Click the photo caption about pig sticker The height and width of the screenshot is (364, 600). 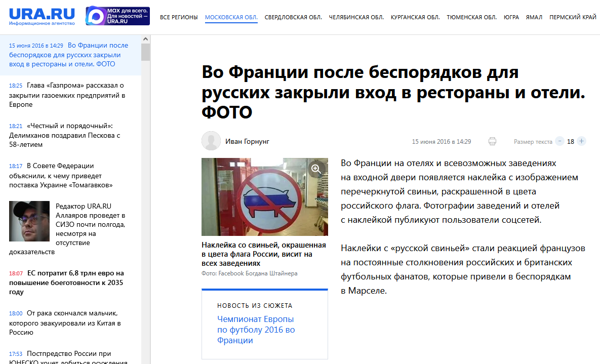(x=264, y=254)
